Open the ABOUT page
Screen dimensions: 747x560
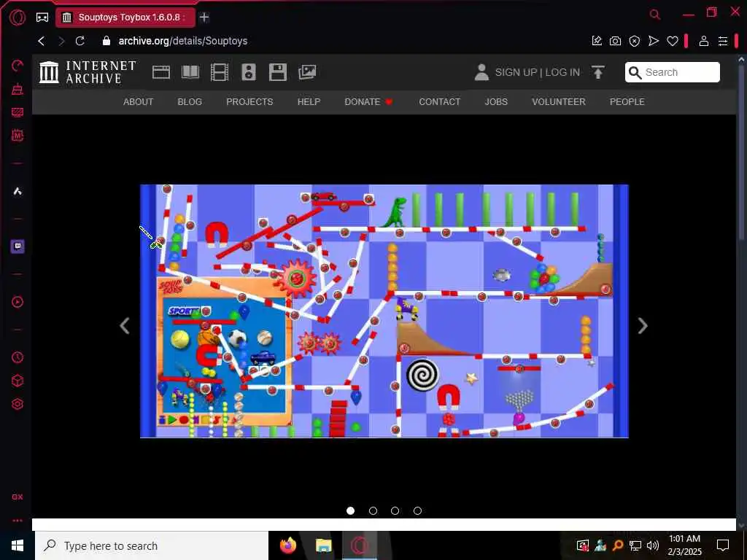(x=138, y=102)
